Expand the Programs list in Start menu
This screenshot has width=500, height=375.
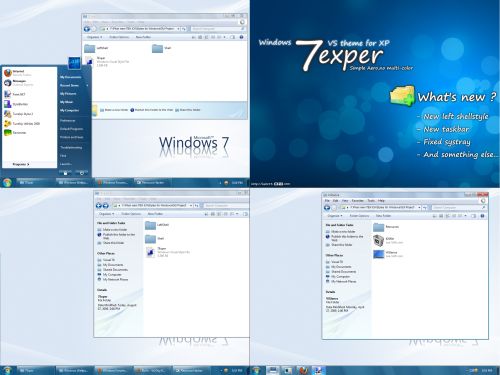click(21, 164)
